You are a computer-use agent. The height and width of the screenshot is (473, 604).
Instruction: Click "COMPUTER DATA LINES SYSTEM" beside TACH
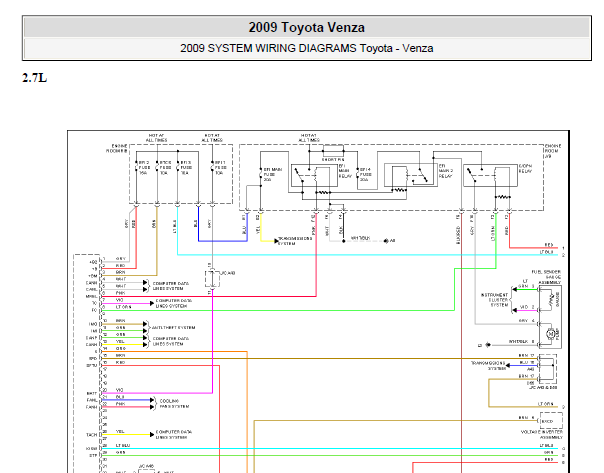174,434
